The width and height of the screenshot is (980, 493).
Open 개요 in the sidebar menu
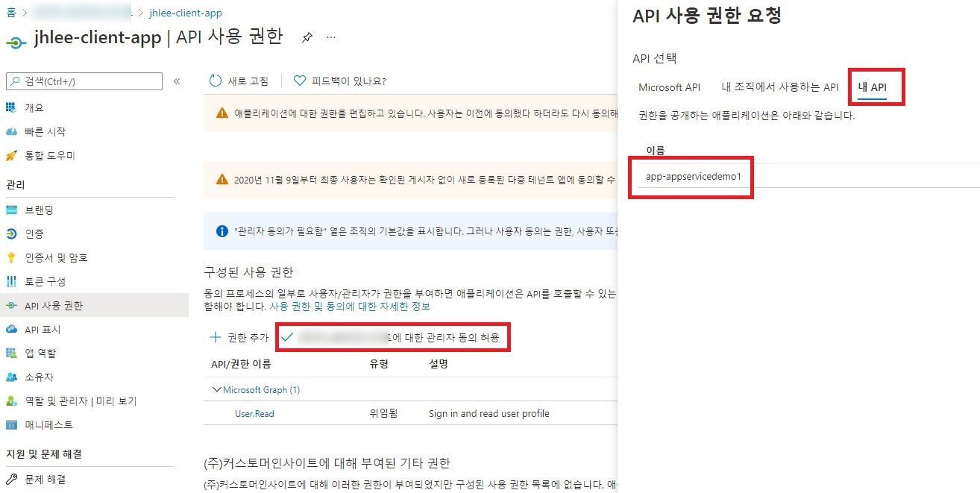[34, 107]
